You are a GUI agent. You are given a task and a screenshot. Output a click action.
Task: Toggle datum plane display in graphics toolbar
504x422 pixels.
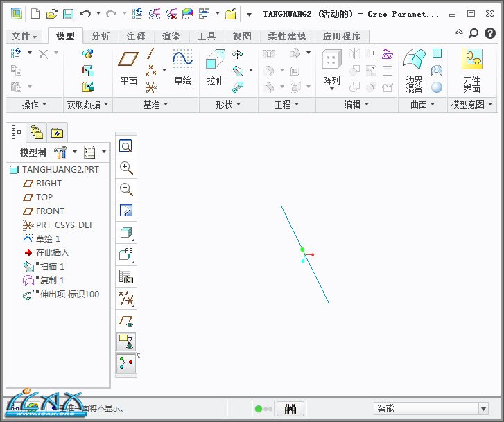coord(126,320)
